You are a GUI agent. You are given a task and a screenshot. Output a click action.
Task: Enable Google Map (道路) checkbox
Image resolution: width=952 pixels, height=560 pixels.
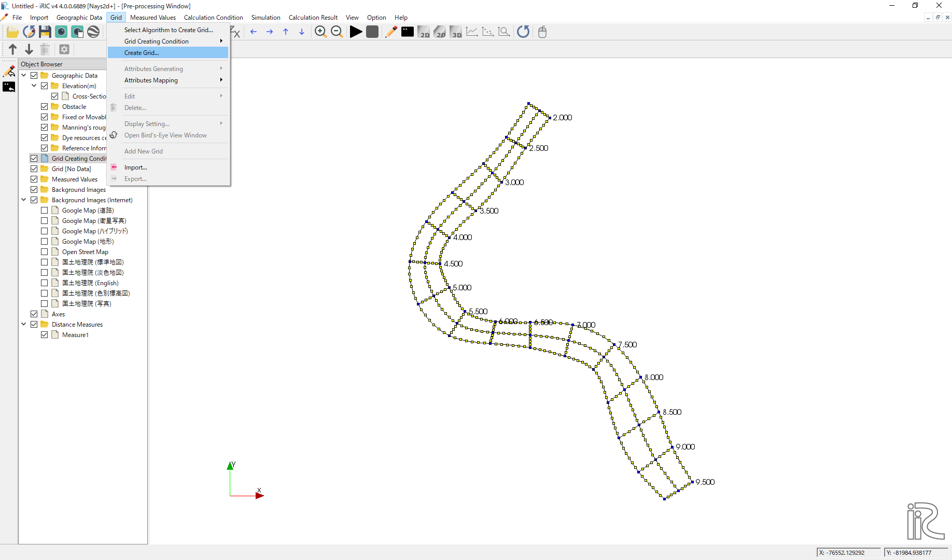tap(45, 211)
